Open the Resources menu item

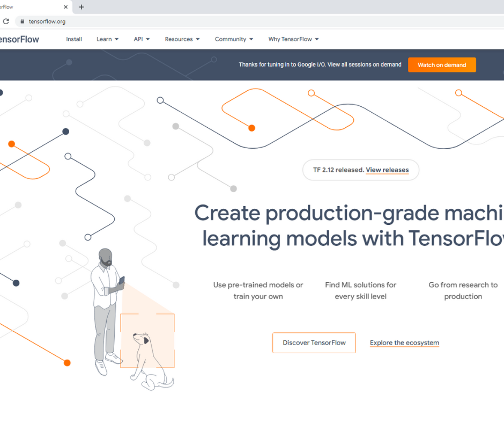click(x=179, y=39)
